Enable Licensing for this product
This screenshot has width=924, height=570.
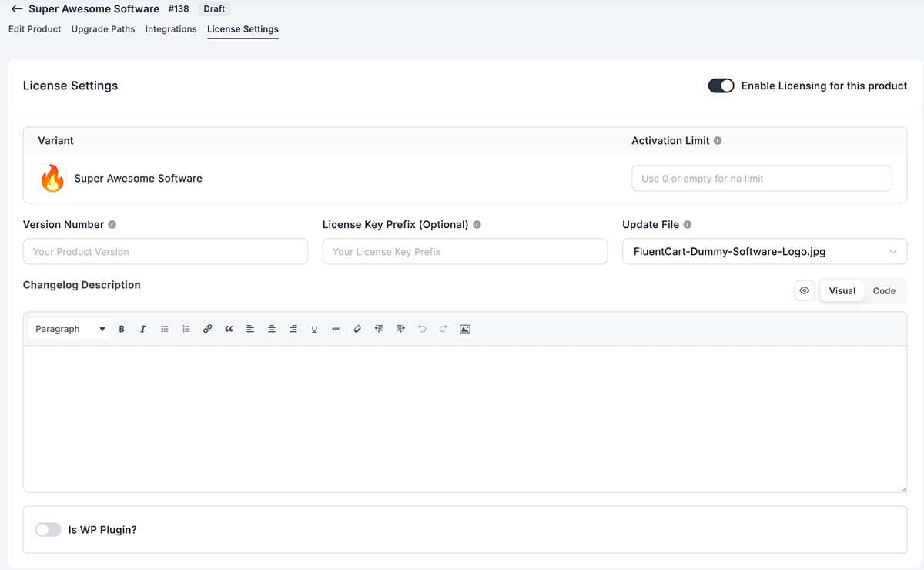721,85
